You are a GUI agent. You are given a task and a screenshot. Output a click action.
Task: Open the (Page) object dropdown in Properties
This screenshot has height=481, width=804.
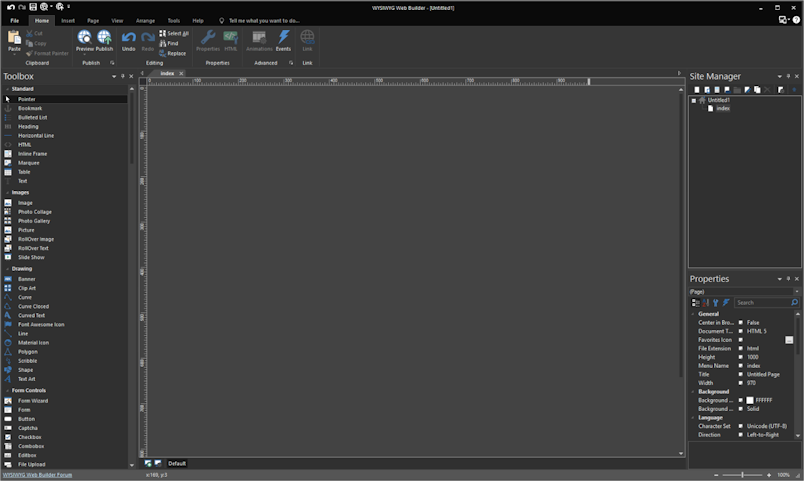[x=796, y=292]
